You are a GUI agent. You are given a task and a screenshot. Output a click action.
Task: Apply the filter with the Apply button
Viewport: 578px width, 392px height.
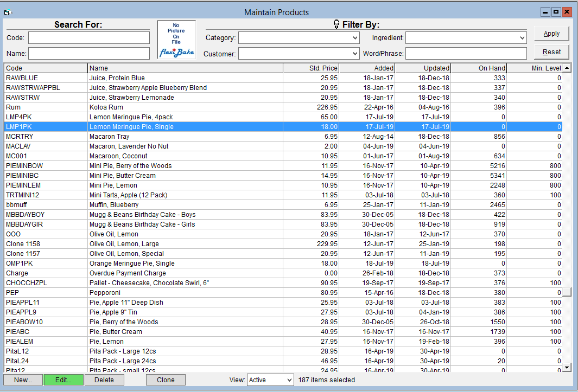[x=551, y=34]
